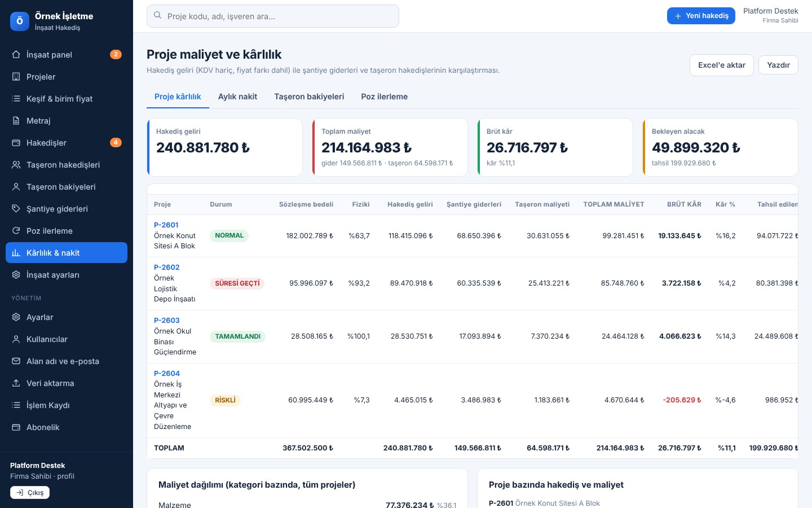
Task: Open Taşeron hakedişleri sidebar icon
Action: 16,165
